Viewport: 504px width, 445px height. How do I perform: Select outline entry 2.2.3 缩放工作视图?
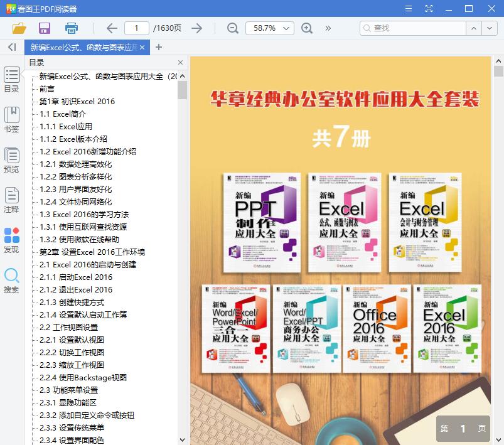pyautogui.click(x=72, y=365)
